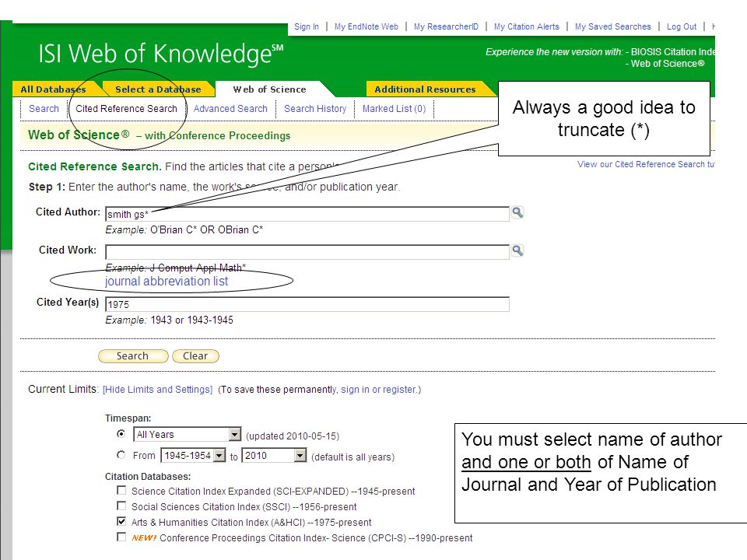The height and width of the screenshot is (560, 747).
Task: Uncheck Arts & Humanities Citation Index checkbox
Action: (x=121, y=521)
